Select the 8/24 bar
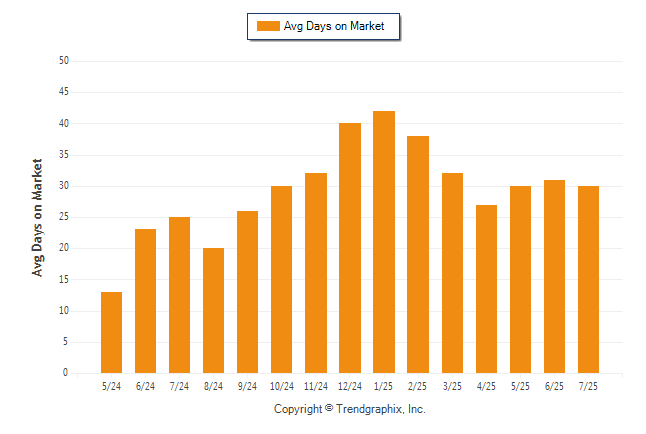Viewport: 646px width, 434px height. tap(213, 311)
